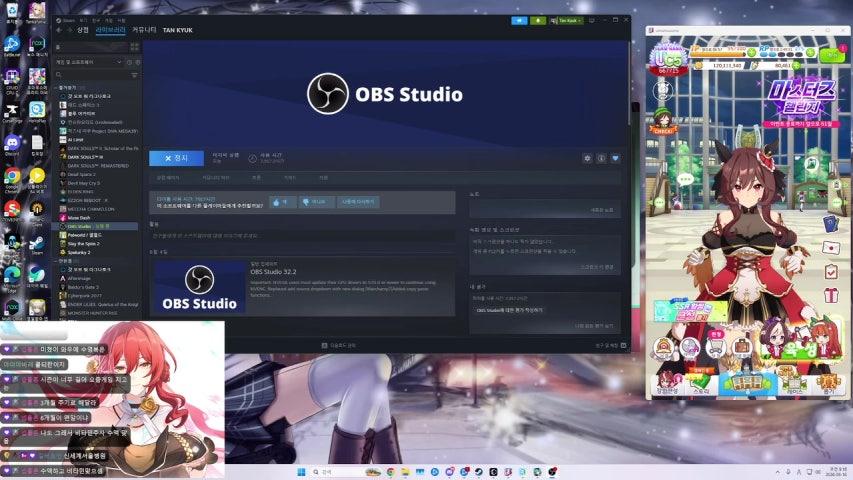Open the OBS Studio 32.2 news thumbnail
Image resolution: width=853 pixels, height=480 pixels.
(x=199, y=287)
